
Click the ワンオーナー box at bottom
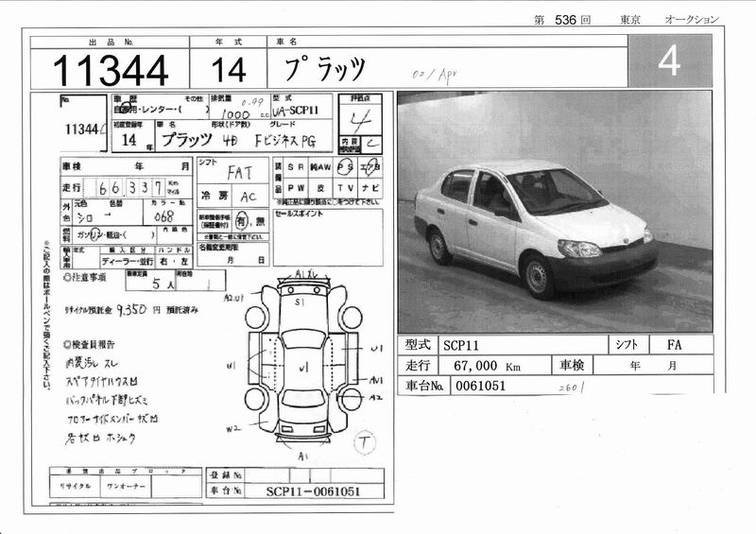pos(126,486)
